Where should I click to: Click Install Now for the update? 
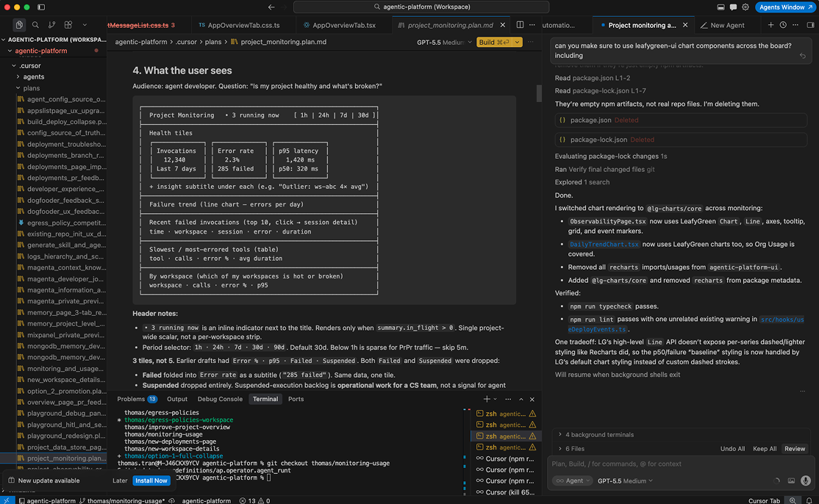(x=151, y=480)
